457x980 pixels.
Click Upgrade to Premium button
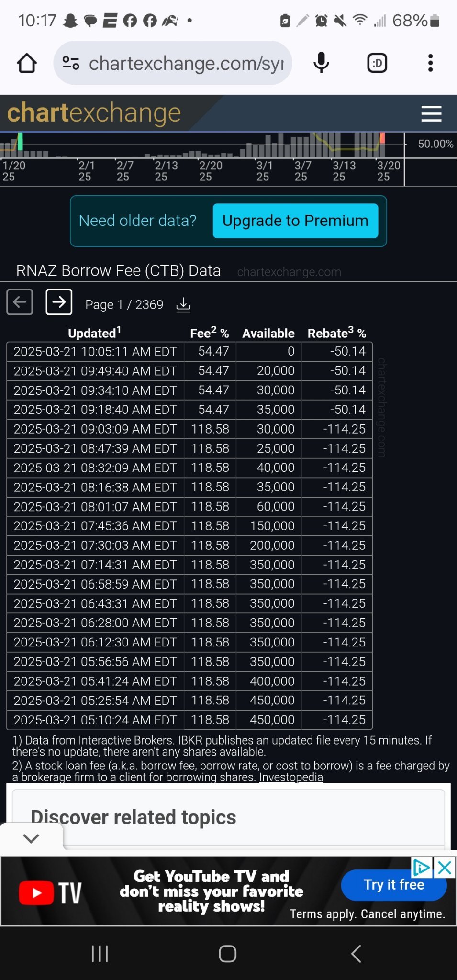[295, 221]
